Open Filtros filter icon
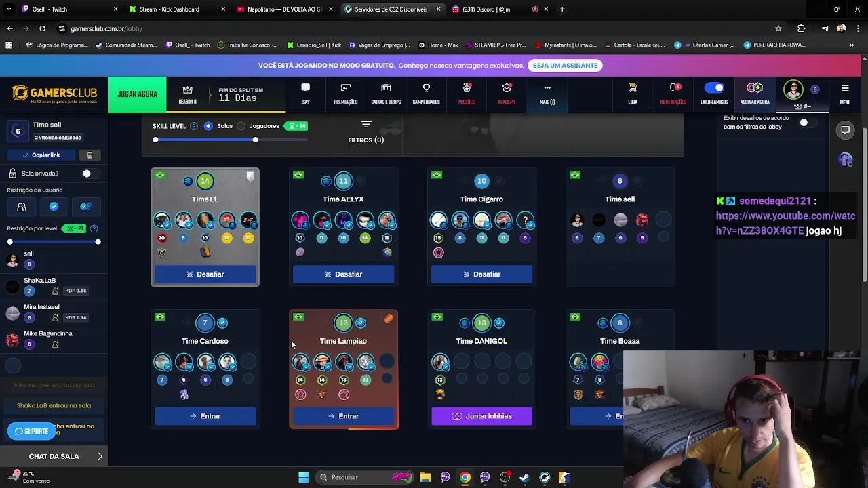Image resolution: width=868 pixels, height=488 pixels. click(366, 125)
